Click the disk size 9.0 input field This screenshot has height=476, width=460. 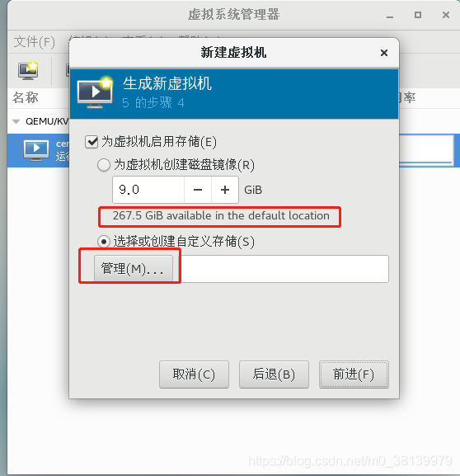pyautogui.click(x=148, y=190)
